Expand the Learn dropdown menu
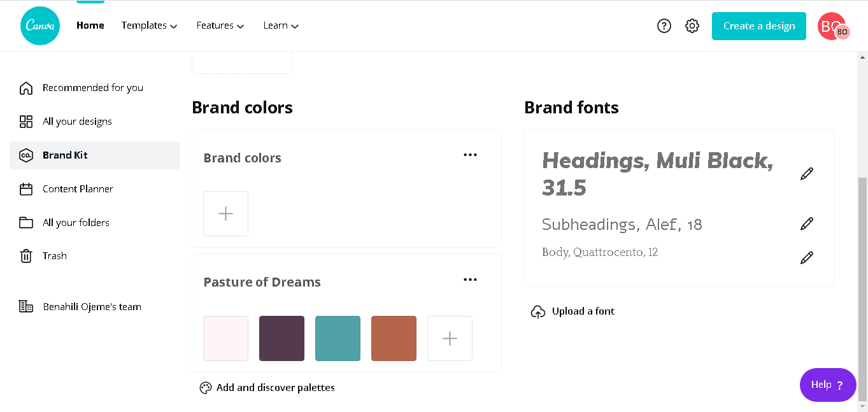The height and width of the screenshot is (412, 868). 281,26
